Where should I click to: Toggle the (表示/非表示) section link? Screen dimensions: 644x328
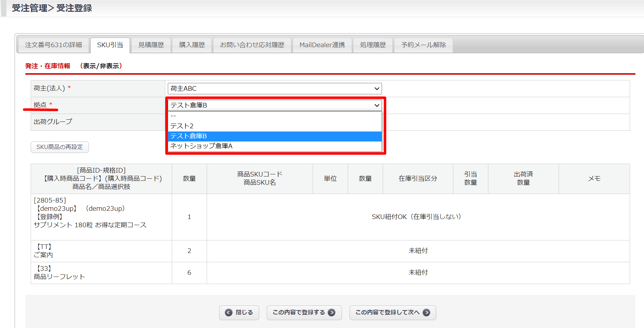pyautogui.click(x=101, y=66)
